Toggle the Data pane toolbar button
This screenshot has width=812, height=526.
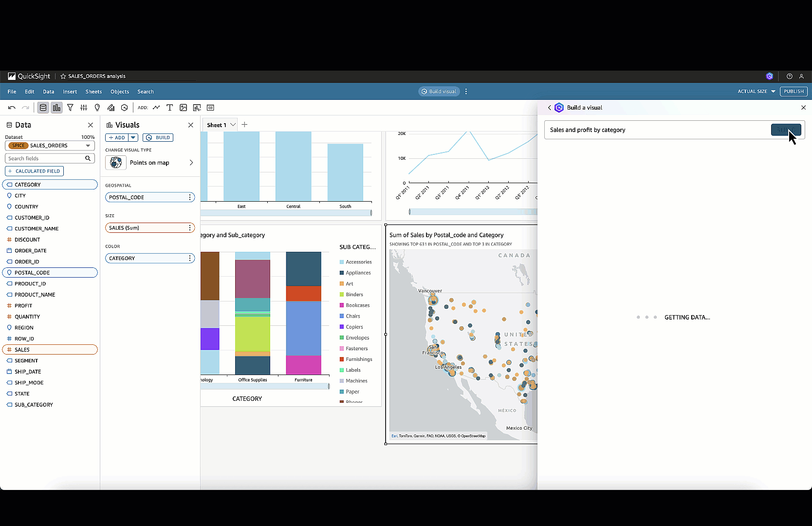pos(43,108)
